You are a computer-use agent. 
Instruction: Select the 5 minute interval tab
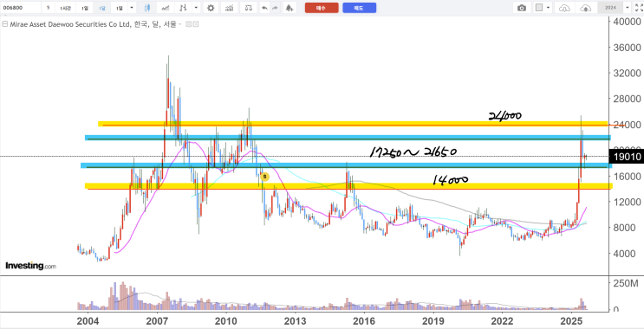pyautogui.click(x=49, y=8)
